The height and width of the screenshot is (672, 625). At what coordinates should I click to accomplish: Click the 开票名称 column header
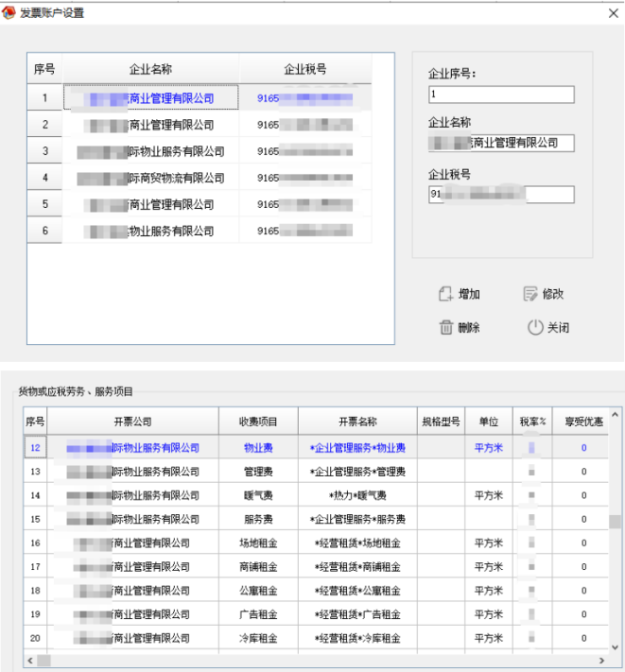point(357,422)
